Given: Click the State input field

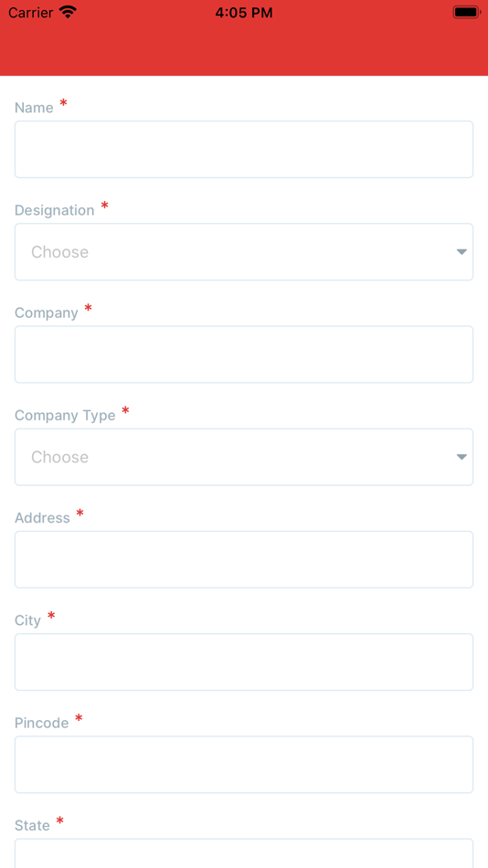Looking at the screenshot, I should (x=244, y=853).
